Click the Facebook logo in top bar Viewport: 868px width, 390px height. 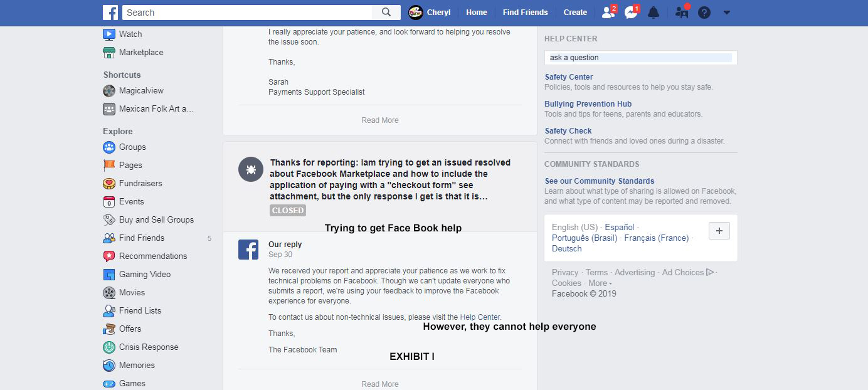point(110,13)
